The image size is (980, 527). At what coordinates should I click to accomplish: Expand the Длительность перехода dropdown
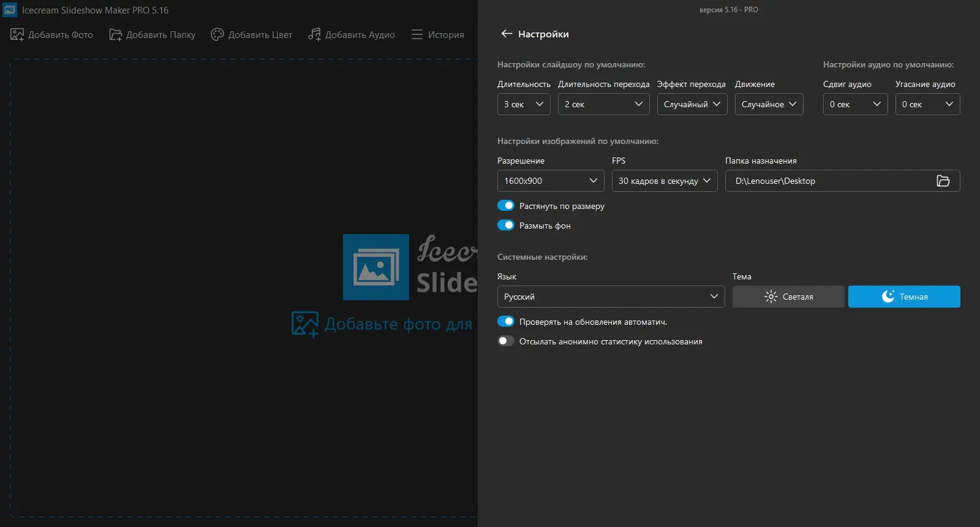point(604,104)
